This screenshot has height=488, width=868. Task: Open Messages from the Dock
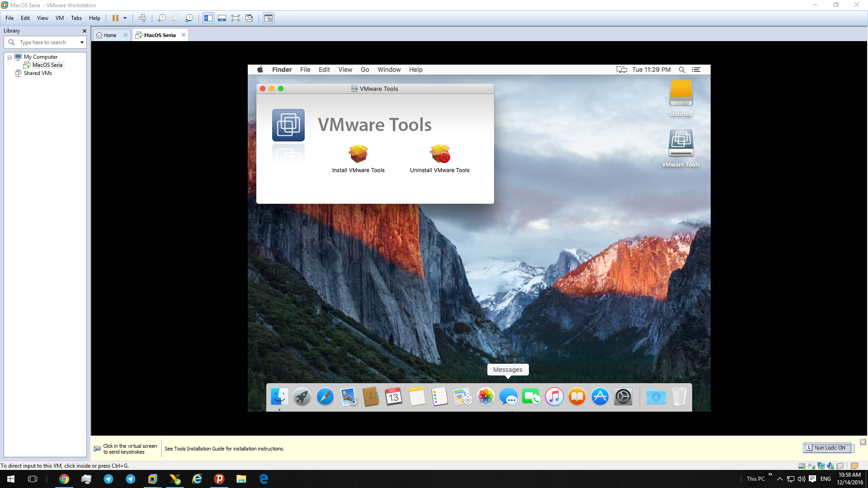[509, 397]
